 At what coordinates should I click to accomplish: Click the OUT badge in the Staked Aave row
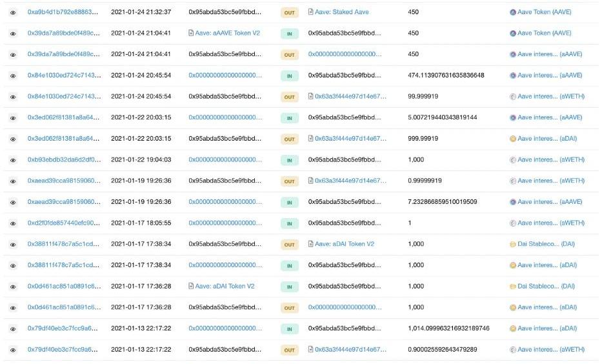(290, 13)
